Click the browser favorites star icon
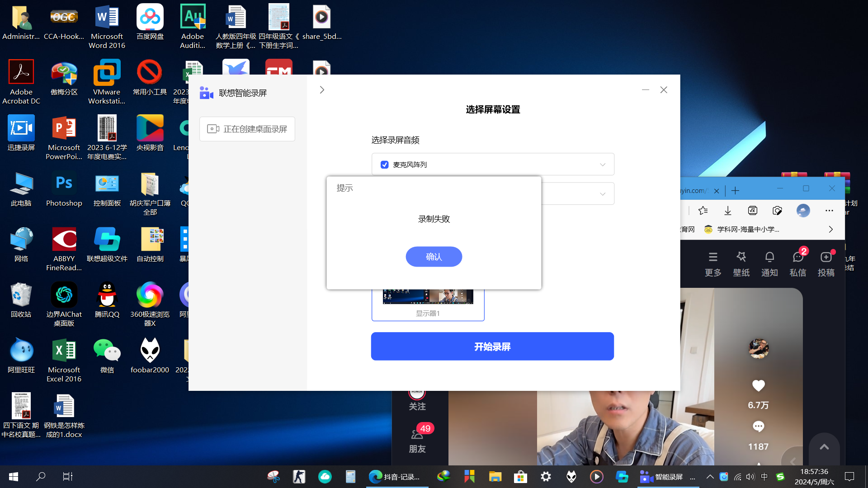868x488 pixels. [703, 211]
